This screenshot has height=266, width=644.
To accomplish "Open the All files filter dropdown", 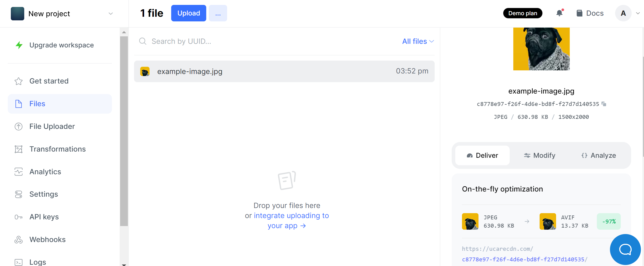I will [x=418, y=41].
